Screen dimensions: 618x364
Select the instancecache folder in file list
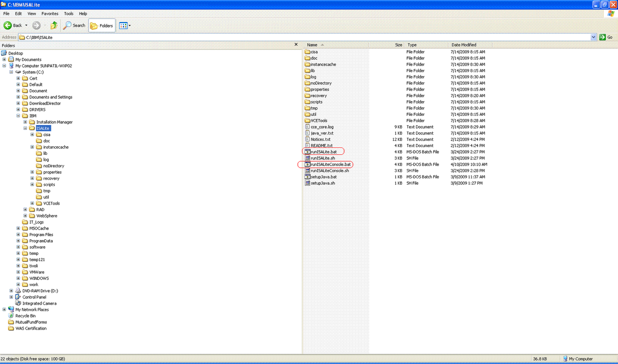click(320, 64)
